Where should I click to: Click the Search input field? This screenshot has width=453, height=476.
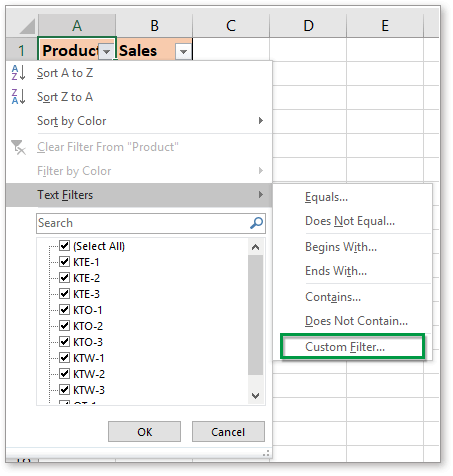143,223
